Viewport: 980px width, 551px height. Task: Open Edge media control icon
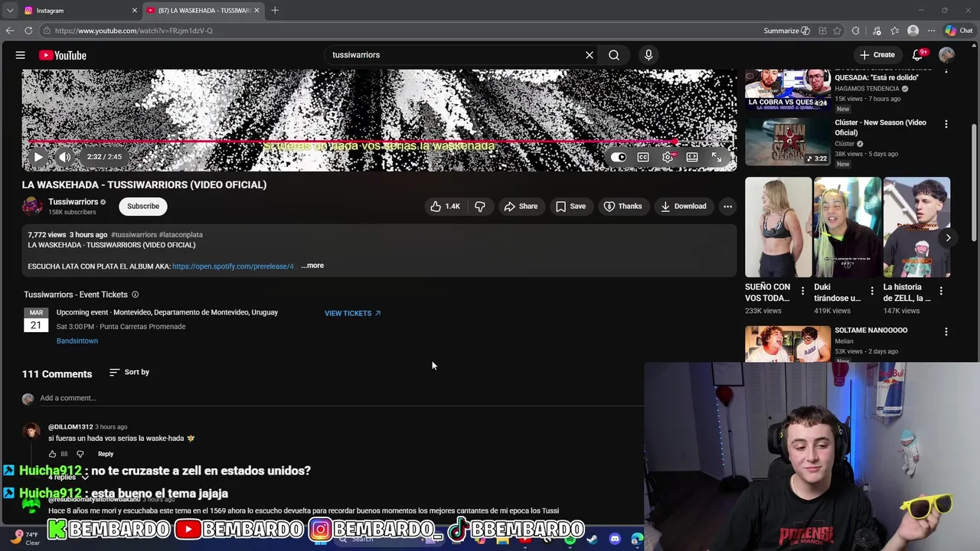click(x=877, y=31)
